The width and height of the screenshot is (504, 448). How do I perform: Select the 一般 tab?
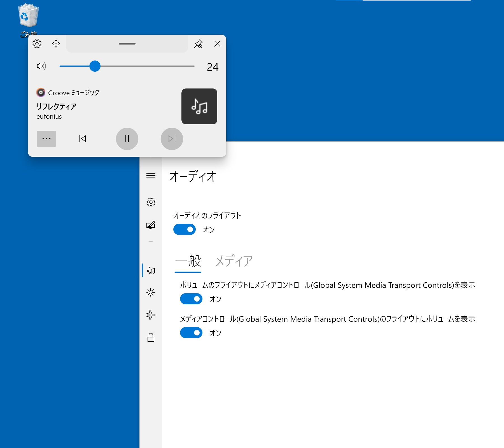188,261
